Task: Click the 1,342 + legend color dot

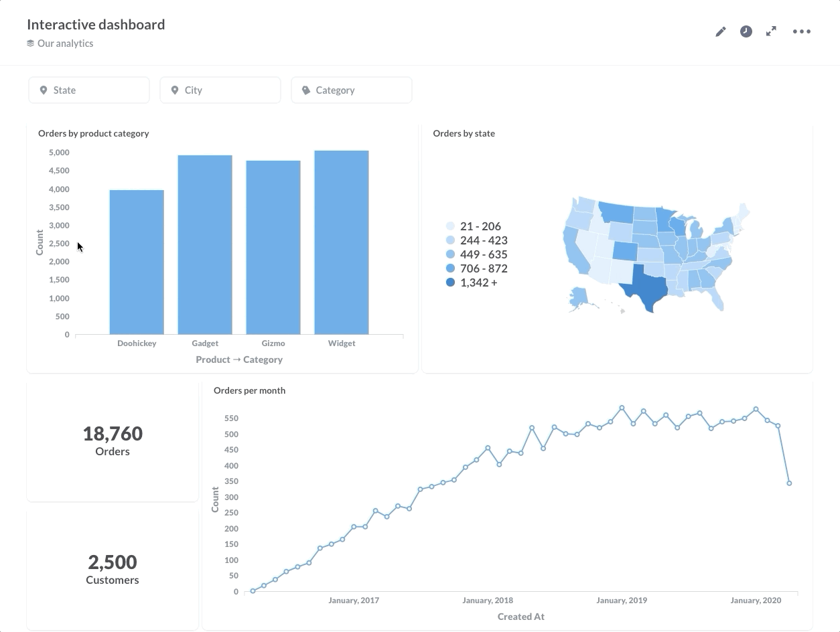Action: [450, 283]
